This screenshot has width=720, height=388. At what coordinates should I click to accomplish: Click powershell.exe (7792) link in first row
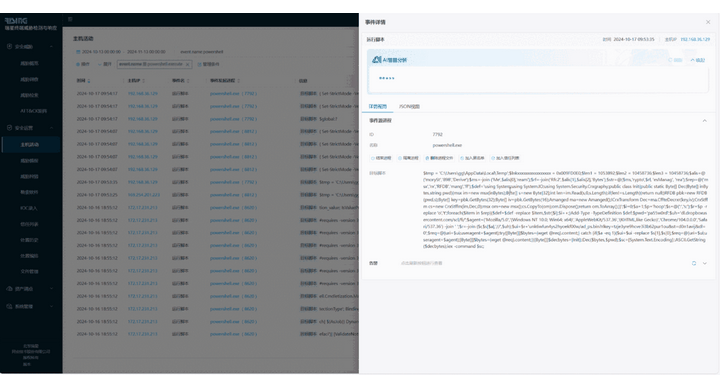233,94
